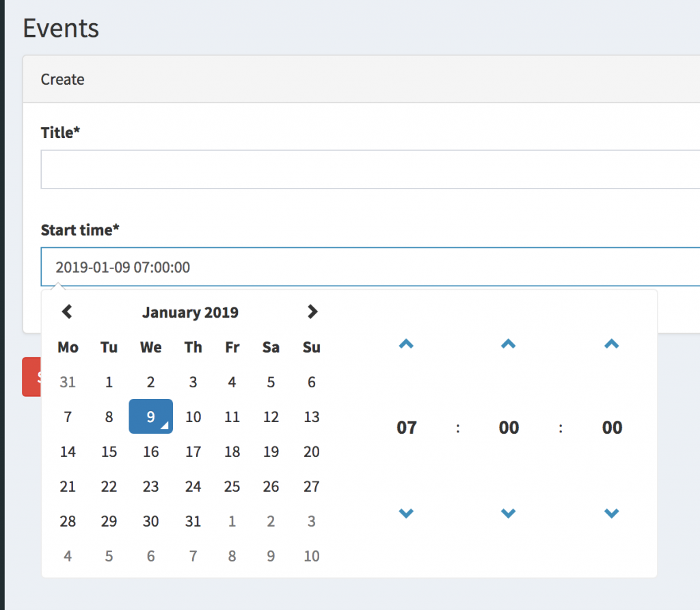The image size is (700, 610).
Task: Select January 15 on the calendar
Action: tap(109, 452)
